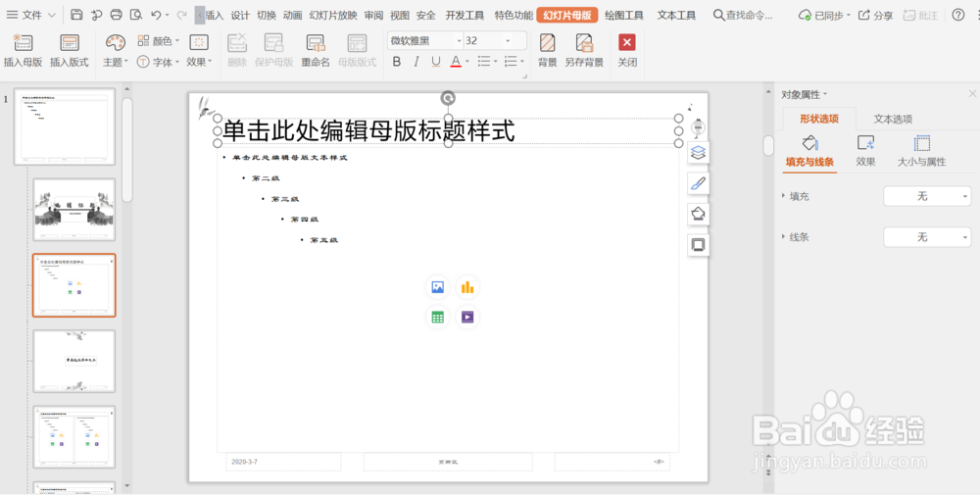Click the brush style floating icon
Viewport: 980px width, 495px height.
point(698,183)
